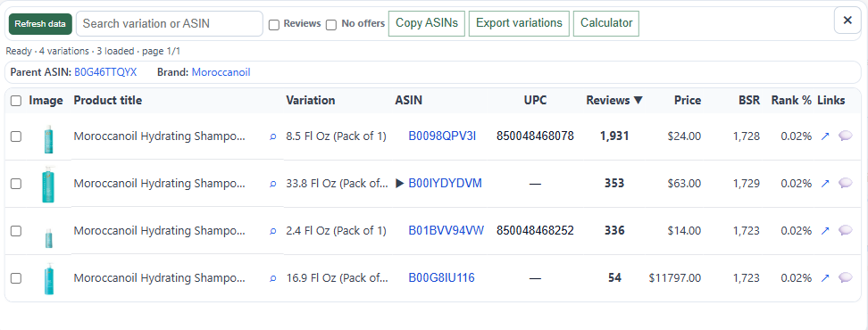
Task: Sort by the Price column header
Action: (x=688, y=101)
